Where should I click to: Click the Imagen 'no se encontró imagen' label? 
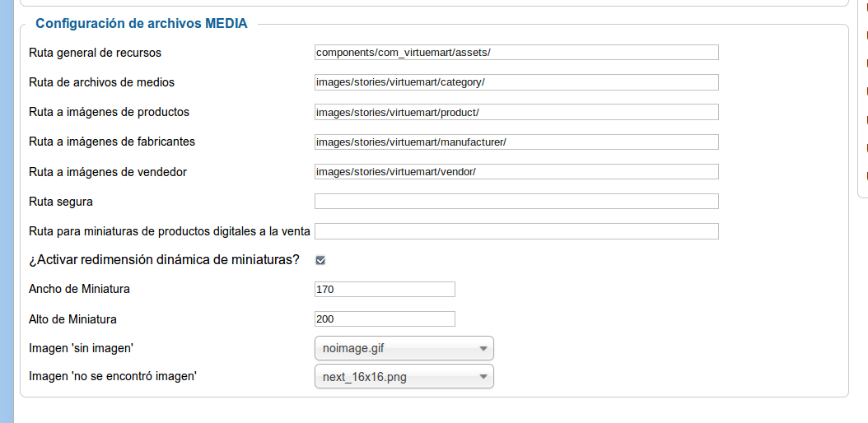[x=113, y=377]
